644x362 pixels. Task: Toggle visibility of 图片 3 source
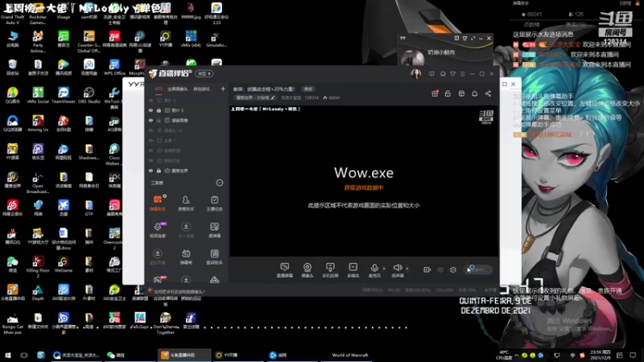tap(151, 110)
